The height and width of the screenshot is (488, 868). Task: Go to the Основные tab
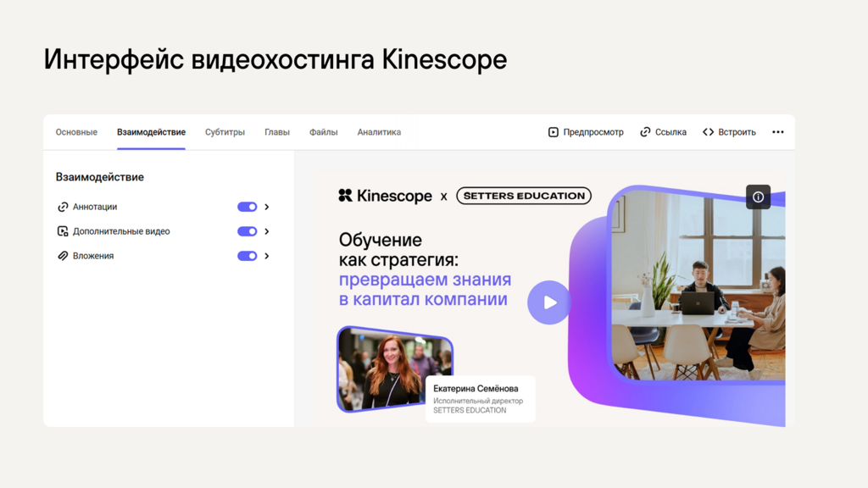click(x=76, y=132)
